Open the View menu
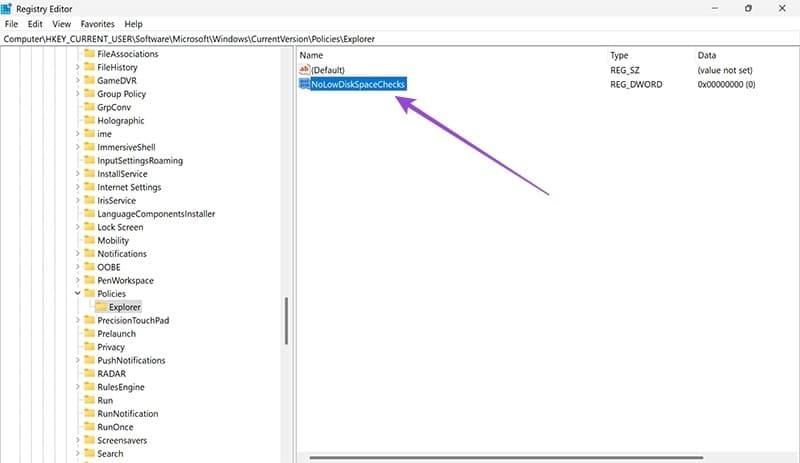 point(62,23)
